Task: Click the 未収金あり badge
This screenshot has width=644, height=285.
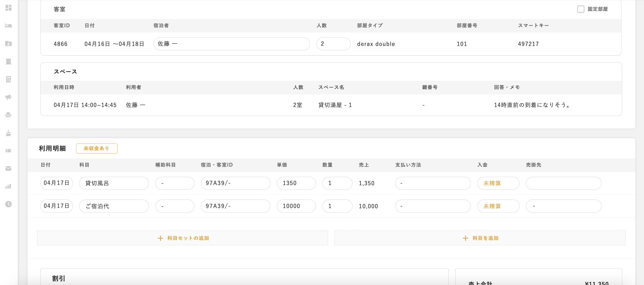Action: [97, 149]
